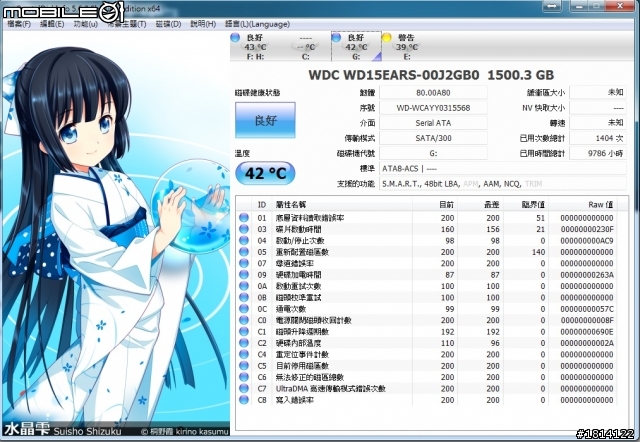The width and height of the screenshot is (640, 442).
Task: Click the blue status icon of G: disk
Action: 336,37
